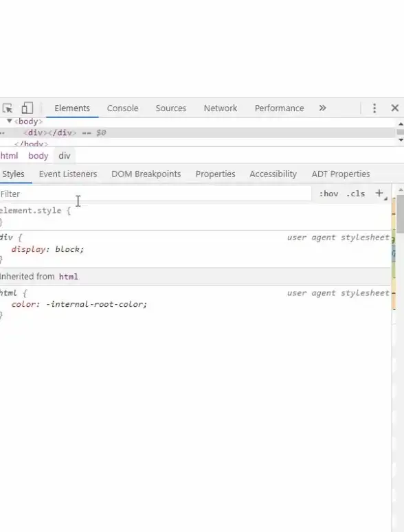Open the Sources tab

[x=171, y=108]
